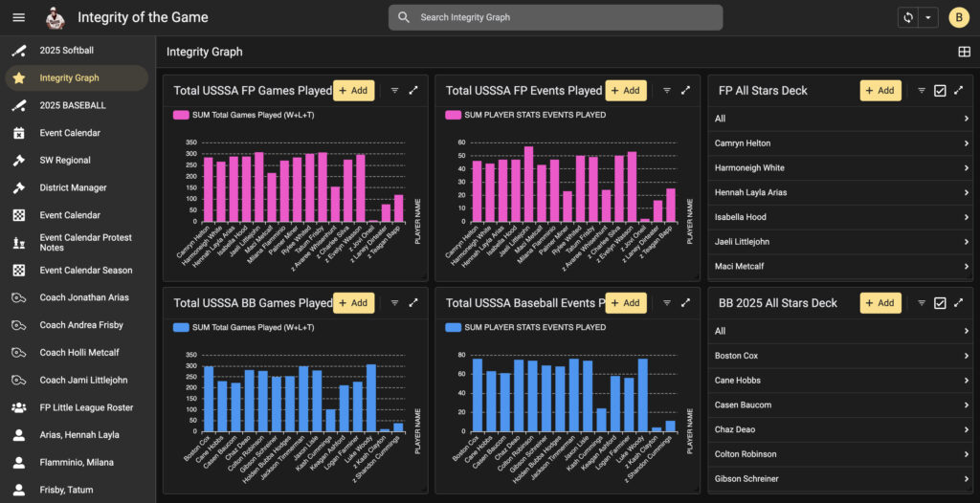Expand the BB 2025 All Stars Deck fullscreen
The width and height of the screenshot is (980, 503).
pos(958,303)
